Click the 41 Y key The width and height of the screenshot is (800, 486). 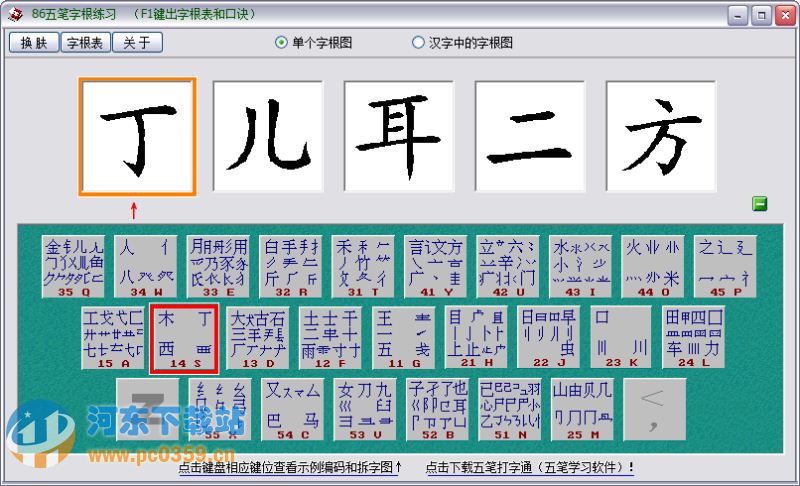pos(436,267)
